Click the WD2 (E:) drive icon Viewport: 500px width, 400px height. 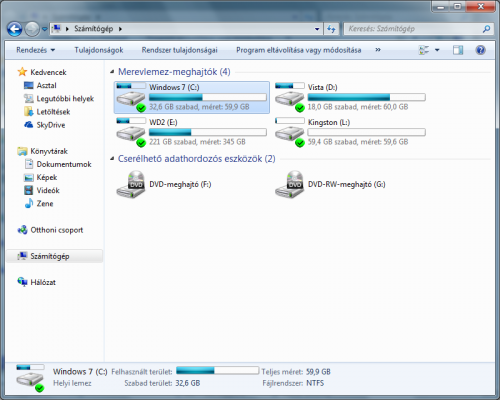[x=131, y=132]
